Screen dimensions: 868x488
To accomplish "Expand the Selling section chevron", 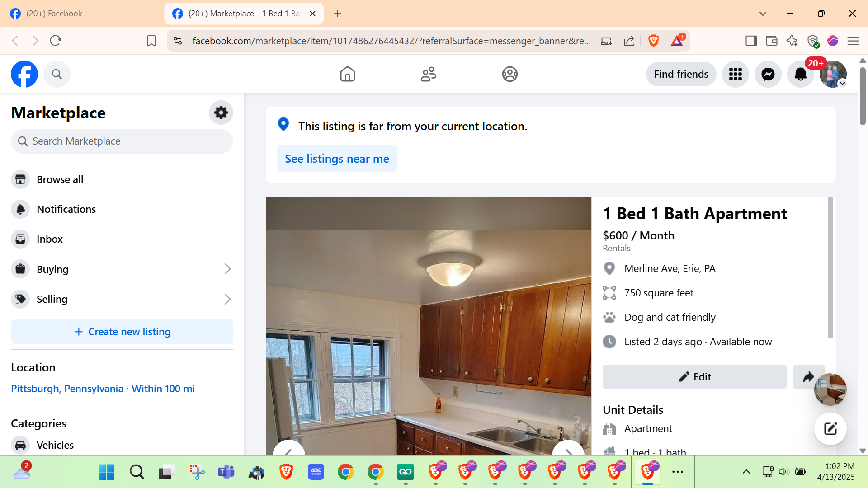I will pos(227,299).
